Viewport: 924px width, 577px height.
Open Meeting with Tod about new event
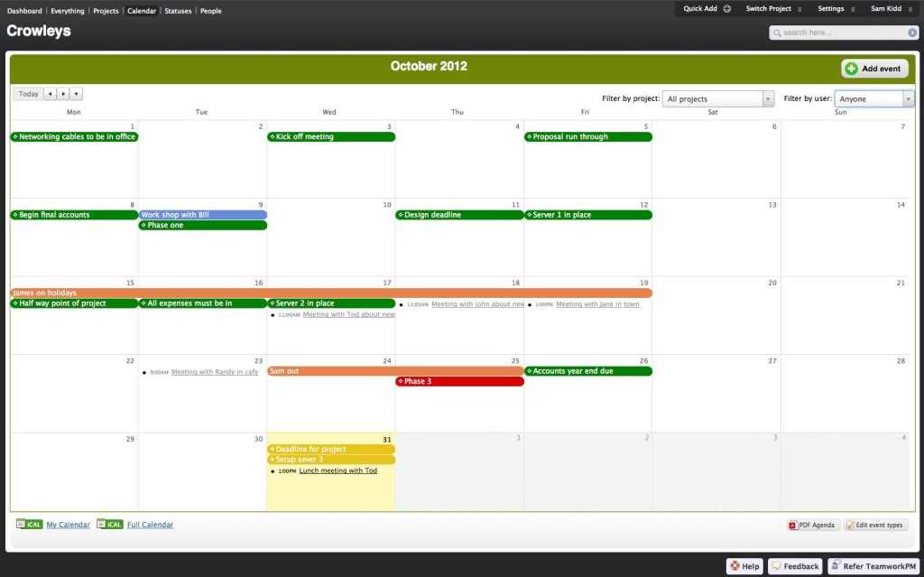pos(349,314)
